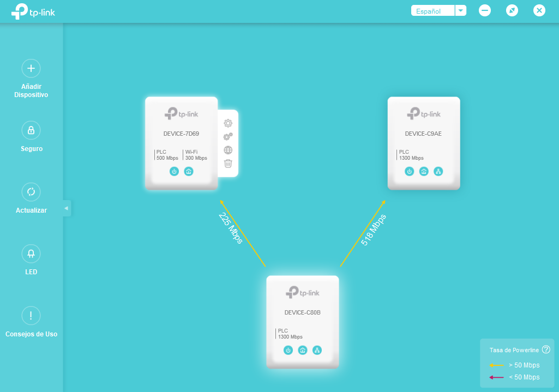Open the Español language dropdown arrow
The width and height of the screenshot is (559, 392).
pos(461,11)
